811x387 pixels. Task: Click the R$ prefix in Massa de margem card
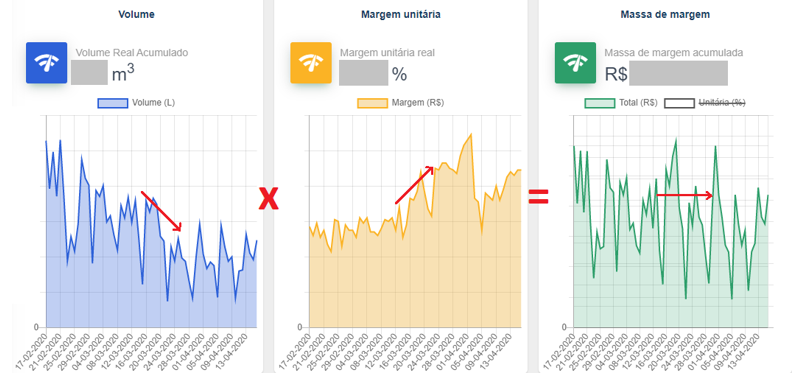point(615,75)
